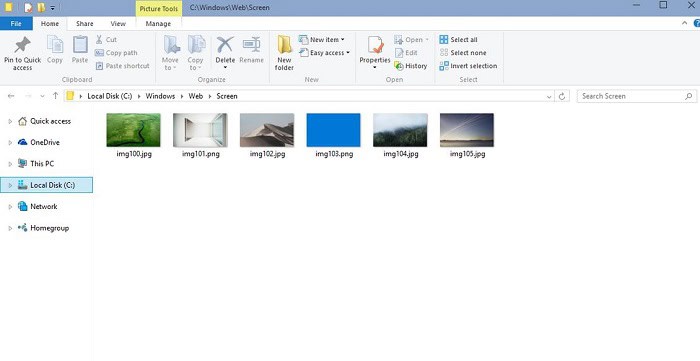
Task: Select Local Disk (C:) in navigation pane
Action: pos(46,185)
